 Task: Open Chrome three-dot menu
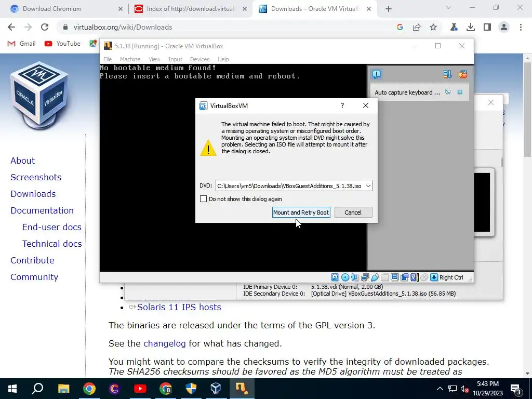click(521, 27)
